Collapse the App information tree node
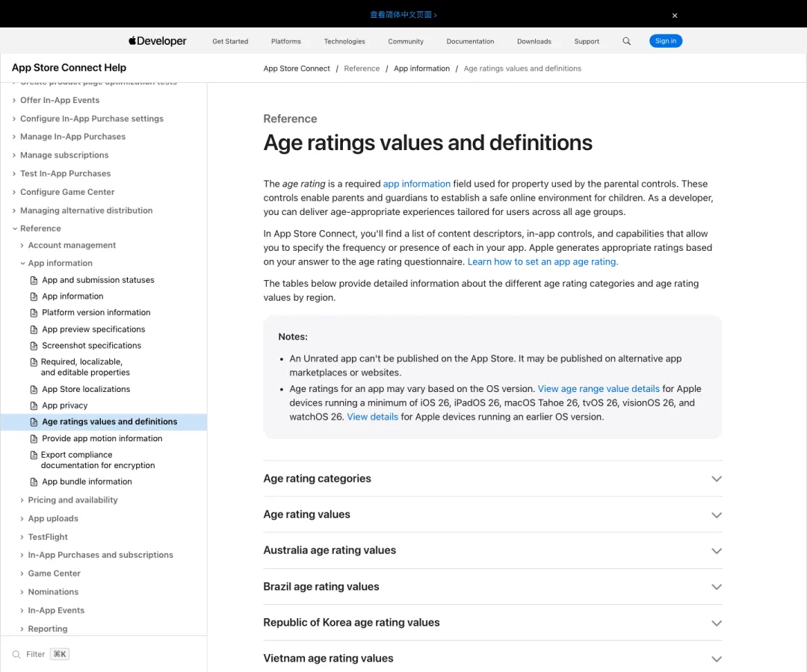 [x=22, y=264]
